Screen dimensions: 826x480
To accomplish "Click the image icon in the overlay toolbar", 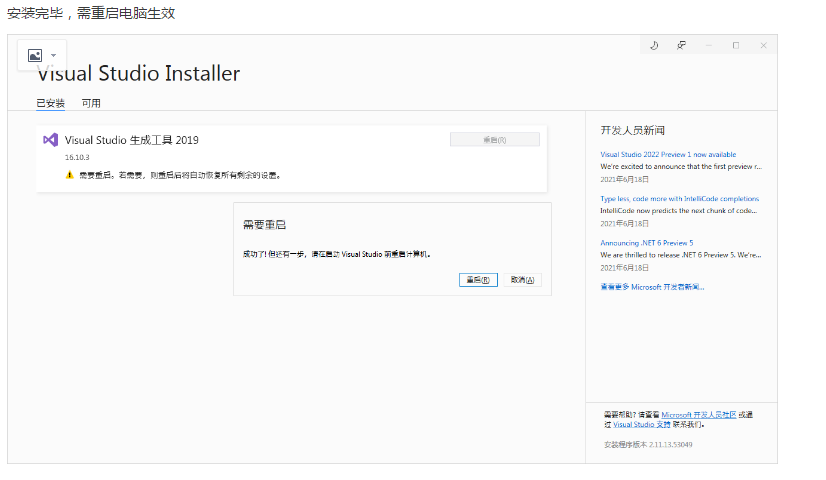I will [x=35, y=55].
